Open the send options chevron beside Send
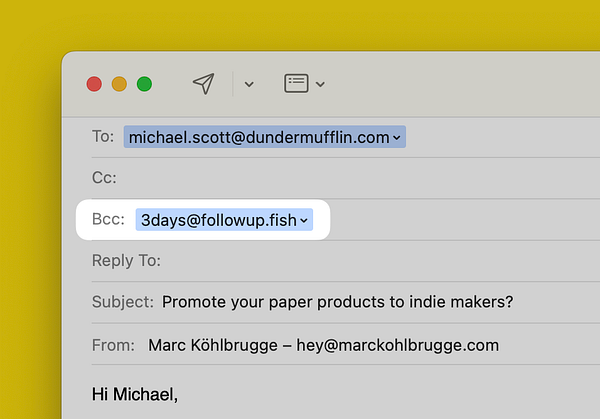The width and height of the screenshot is (600, 419). pos(249,85)
